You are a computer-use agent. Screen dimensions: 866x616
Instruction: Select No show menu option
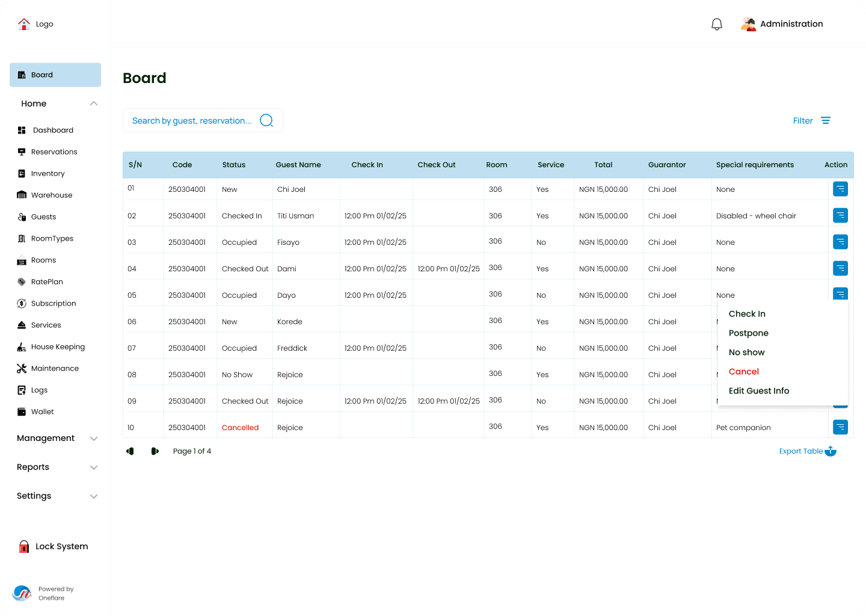746,352
